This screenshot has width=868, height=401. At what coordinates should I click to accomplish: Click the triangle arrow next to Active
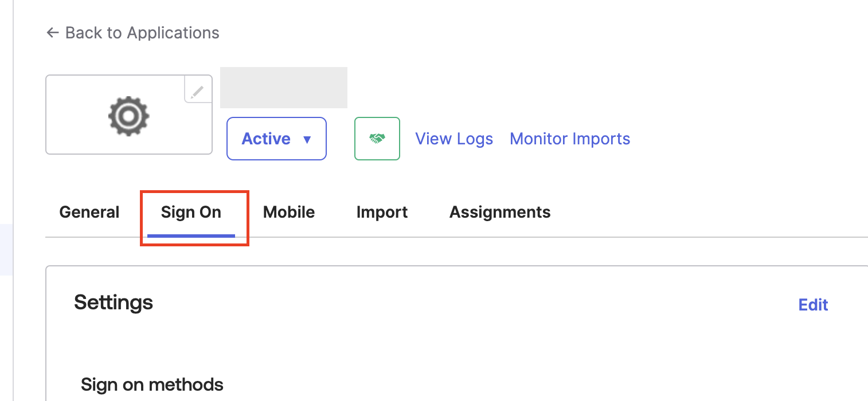tap(307, 139)
